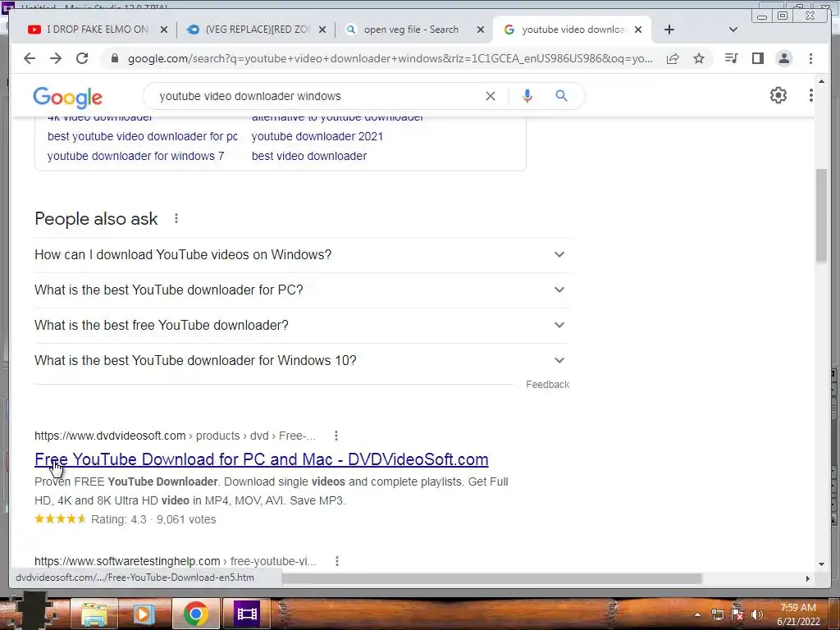Close the 'youtube video downloa' tab

pos(638,30)
